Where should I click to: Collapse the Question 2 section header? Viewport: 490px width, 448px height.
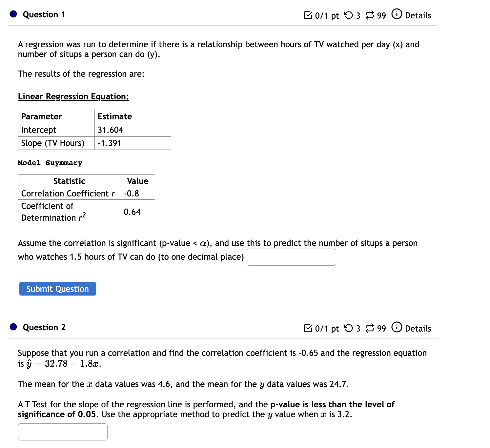(x=44, y=327)
